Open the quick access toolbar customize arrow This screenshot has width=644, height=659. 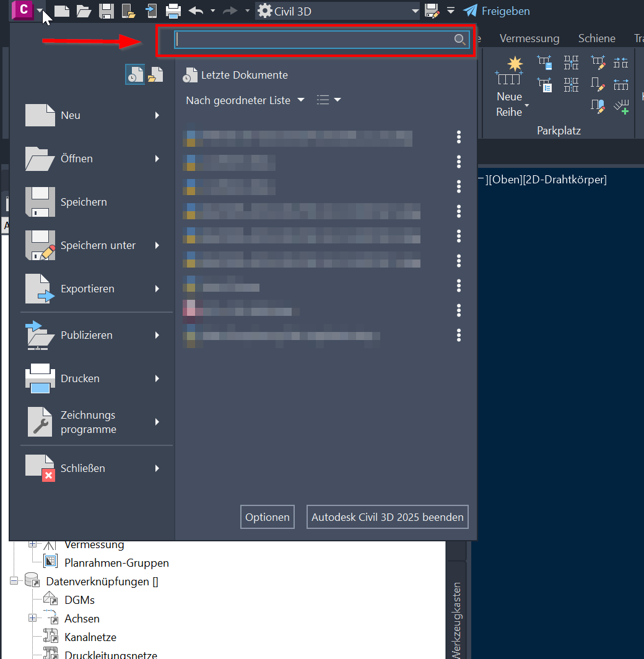click(451, 11)
